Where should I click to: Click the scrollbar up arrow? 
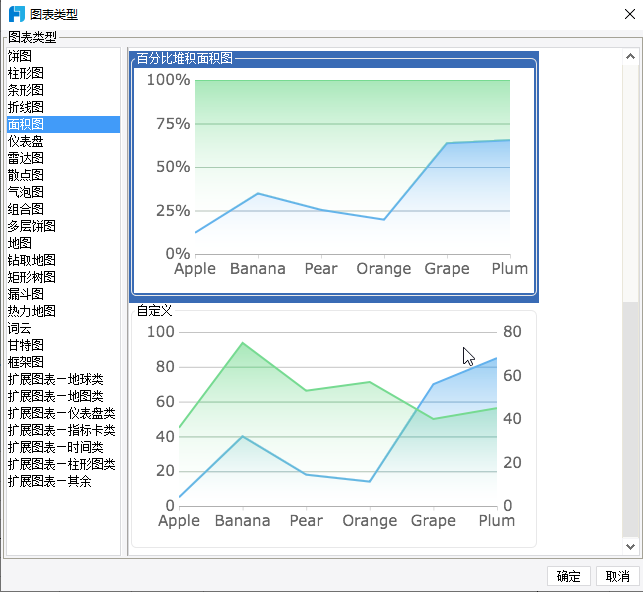point(630,57)
